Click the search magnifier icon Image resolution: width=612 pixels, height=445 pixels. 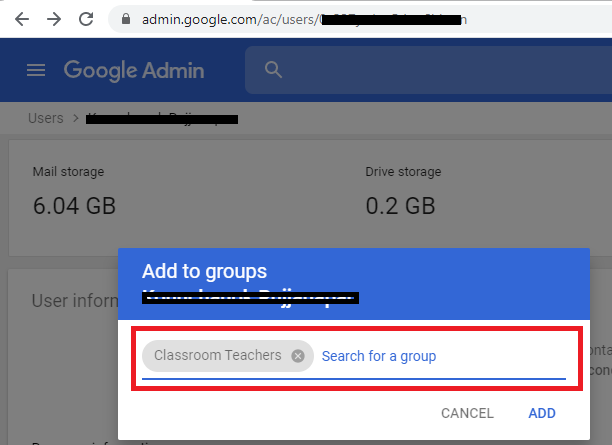273,70
